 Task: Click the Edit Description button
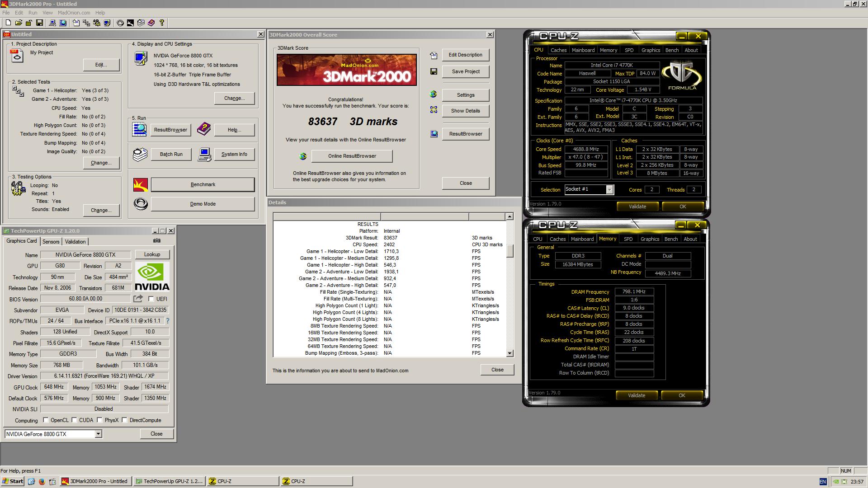coord(465,55)
